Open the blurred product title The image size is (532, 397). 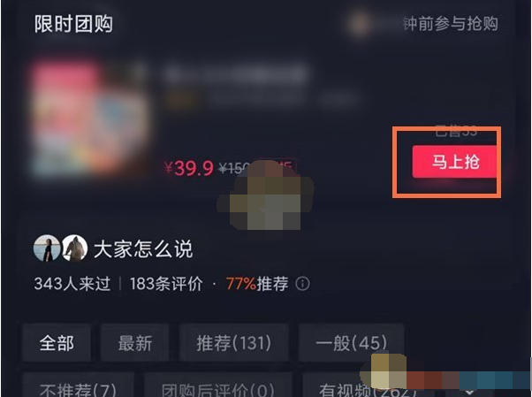(236, 73)
